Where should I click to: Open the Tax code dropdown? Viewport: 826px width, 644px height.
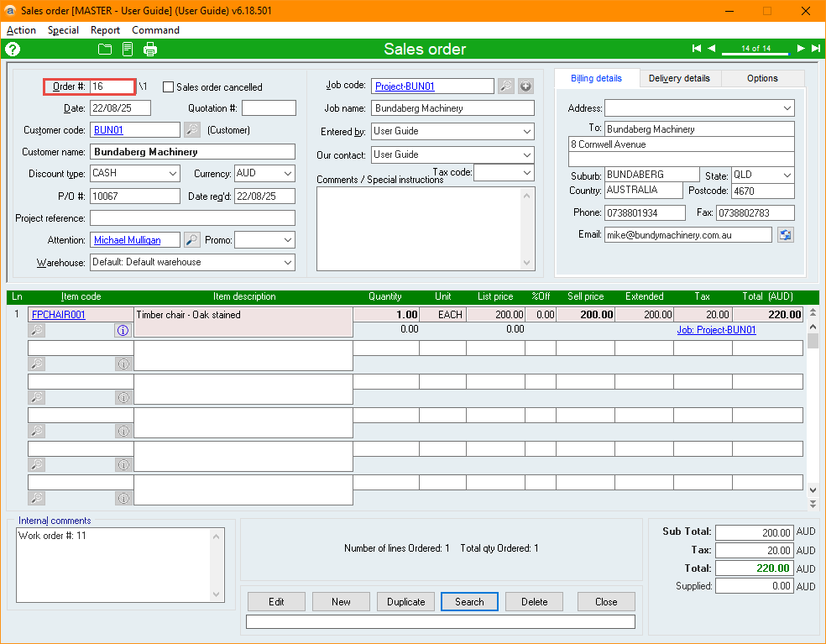click(x=527, y=172)
